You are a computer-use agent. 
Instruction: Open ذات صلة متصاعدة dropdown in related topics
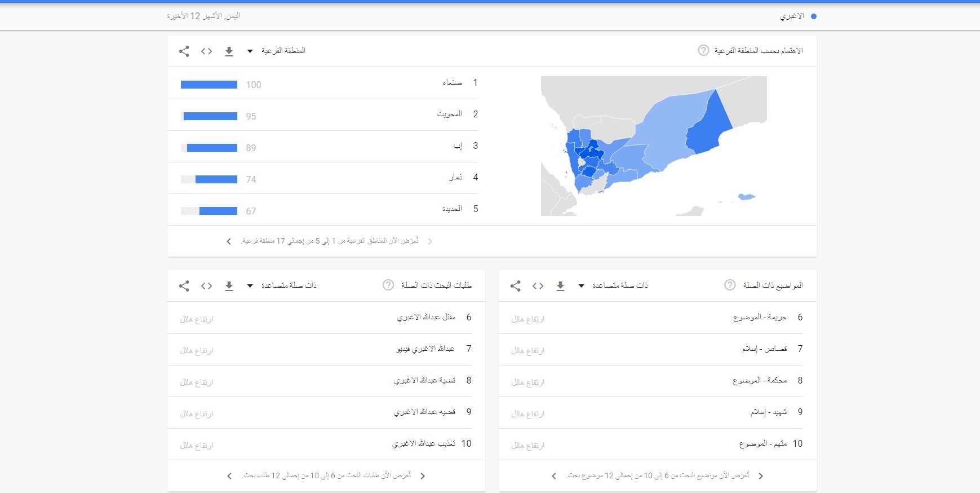pyautogui.click(x=613, y=285)
